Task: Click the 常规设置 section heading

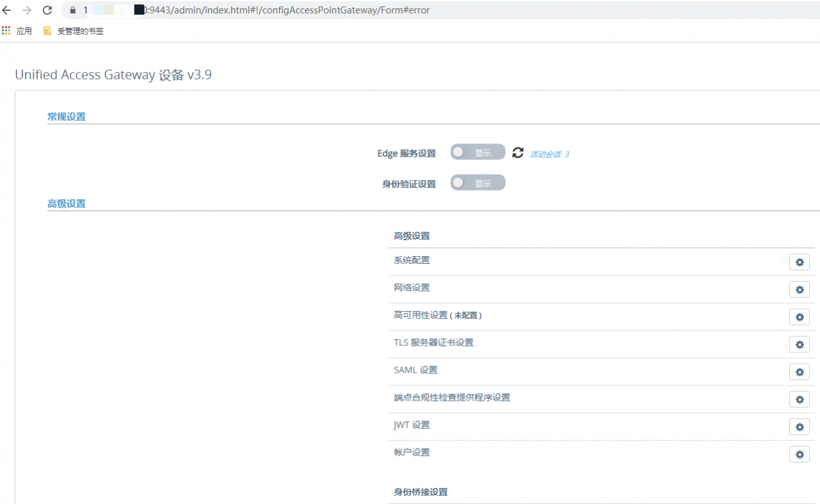Action: pyautogui.click(x=67, y=117)
